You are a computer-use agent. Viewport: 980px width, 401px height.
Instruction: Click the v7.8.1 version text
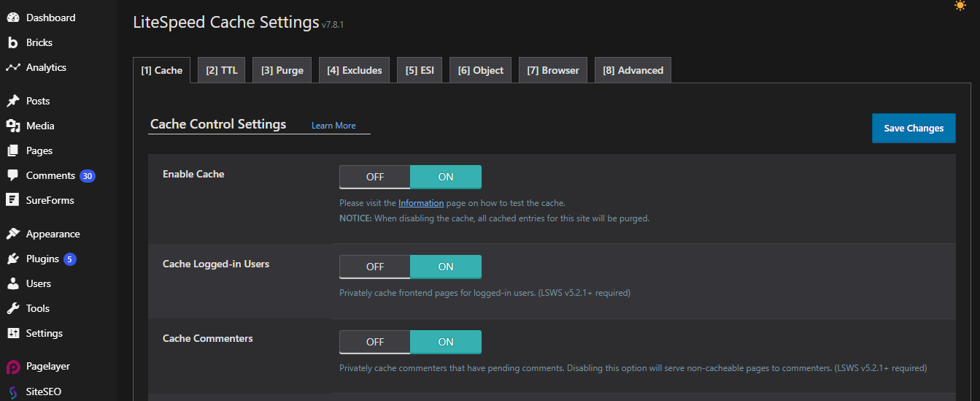pyautogui.click(x=333, y=25)
